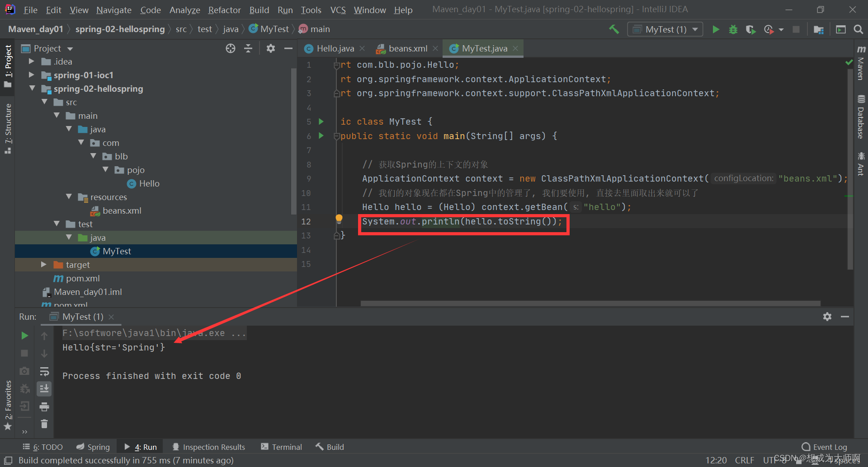Select pom.xml under spring-02-hellospring
The height and width of the screenshot is (467, 868).
(77, 278)
